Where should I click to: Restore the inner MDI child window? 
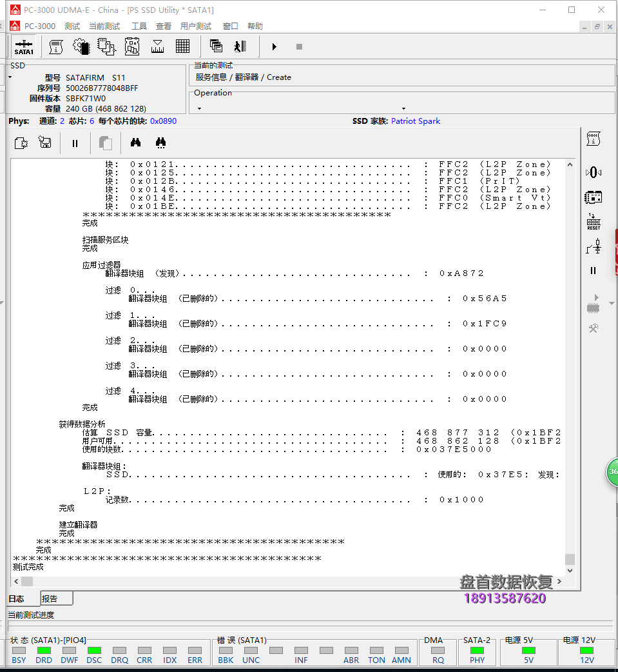(597, 26)
